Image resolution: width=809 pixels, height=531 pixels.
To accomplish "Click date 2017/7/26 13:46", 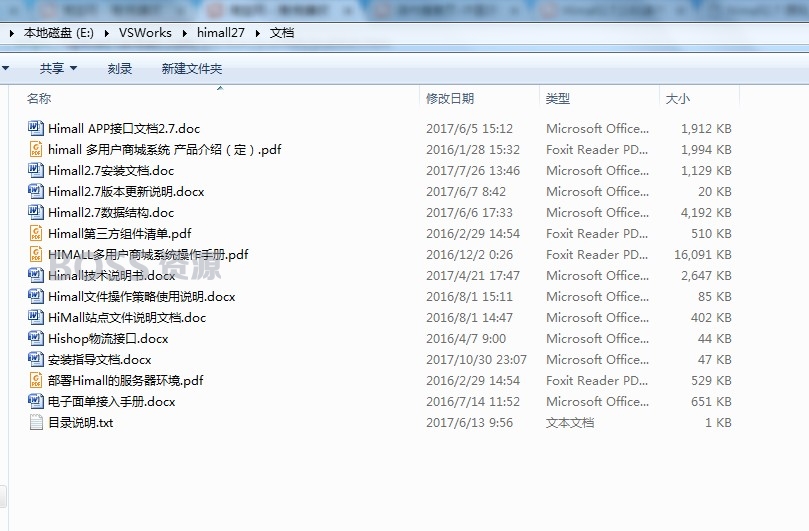I will point(473,170).
